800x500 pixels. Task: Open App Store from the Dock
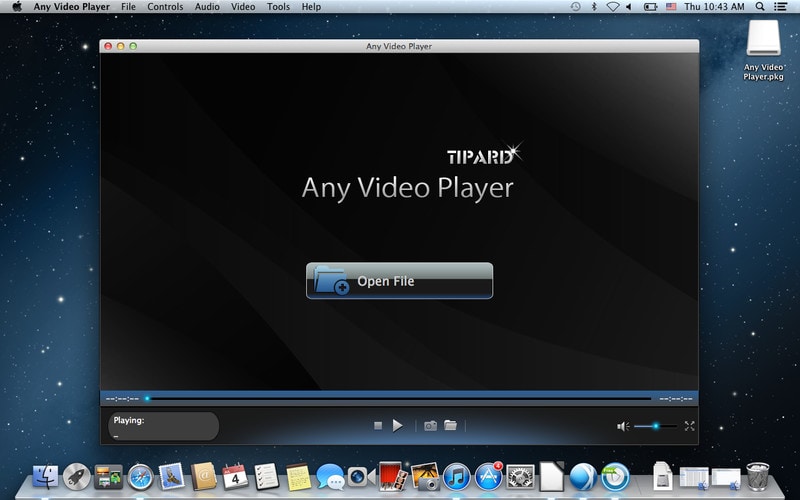coord(489,477)
